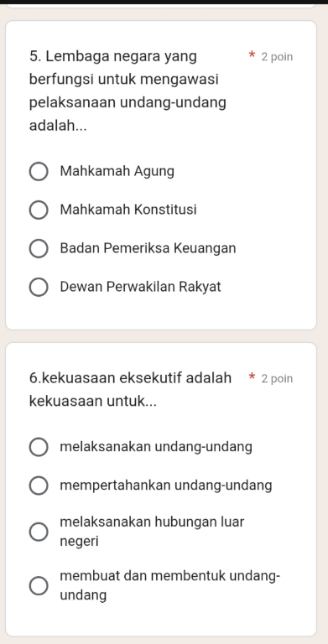The width and height of the screenshot is (328, 644).
Task: Pick melaksanakan hubungan luar negeri radio
Action: 39,532
